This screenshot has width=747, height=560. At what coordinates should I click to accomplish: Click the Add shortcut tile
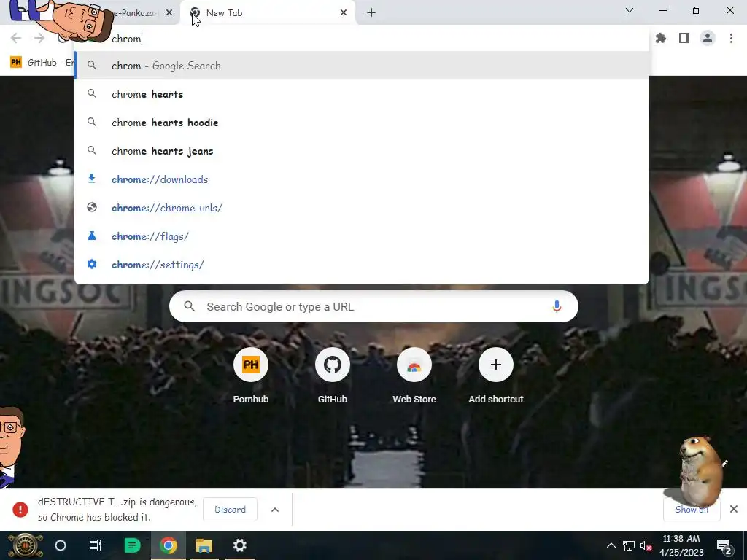(x=496, y=376)
